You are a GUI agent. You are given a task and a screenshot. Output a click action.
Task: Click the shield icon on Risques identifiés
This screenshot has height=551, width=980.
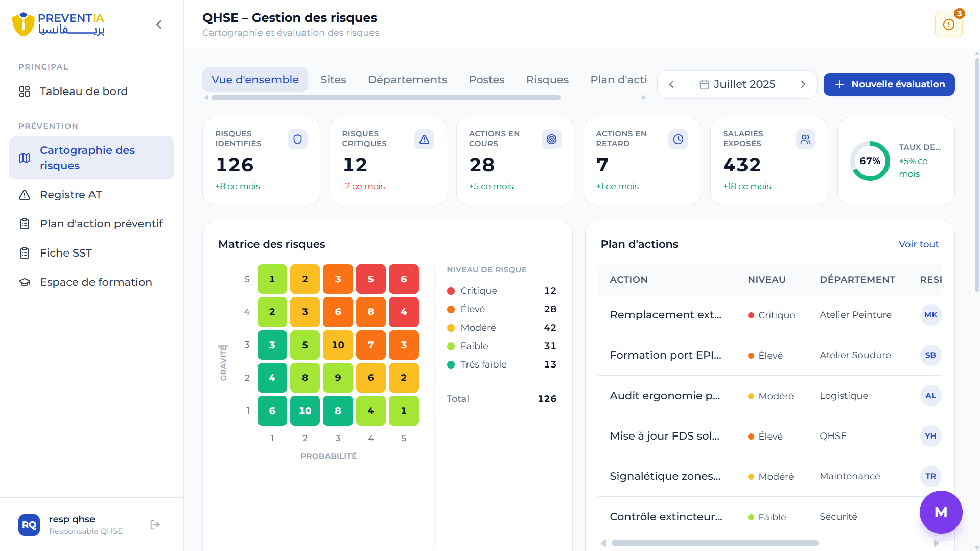(297, 139)
